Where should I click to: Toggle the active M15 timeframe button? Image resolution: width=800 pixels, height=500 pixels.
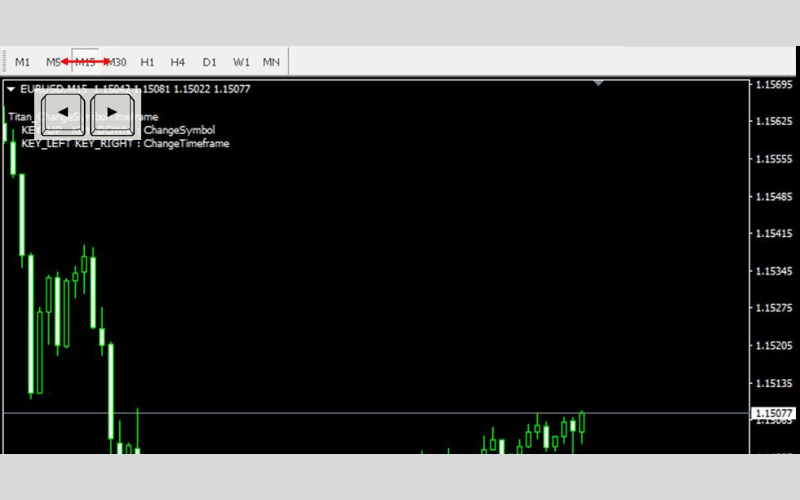[85, 62]
